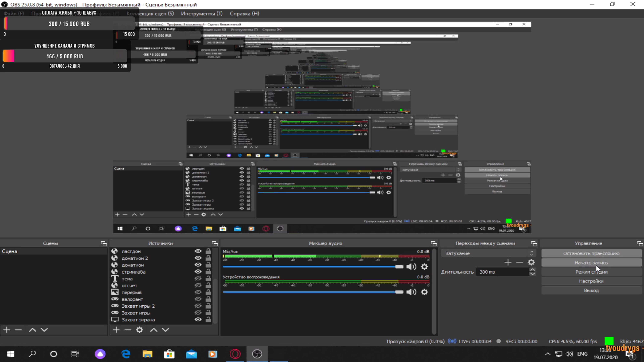The width and height of the screenshot is (644, 362).
Task: Hide the стримлаба source
Action: coord(198,271)
